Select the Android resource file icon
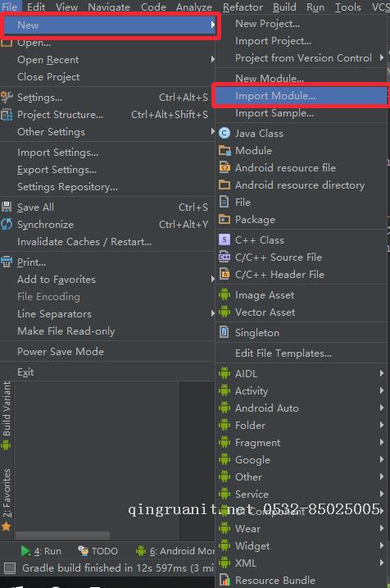Image resolution: width=390 pixels, height=588 pixels. (x=224, y=167)
